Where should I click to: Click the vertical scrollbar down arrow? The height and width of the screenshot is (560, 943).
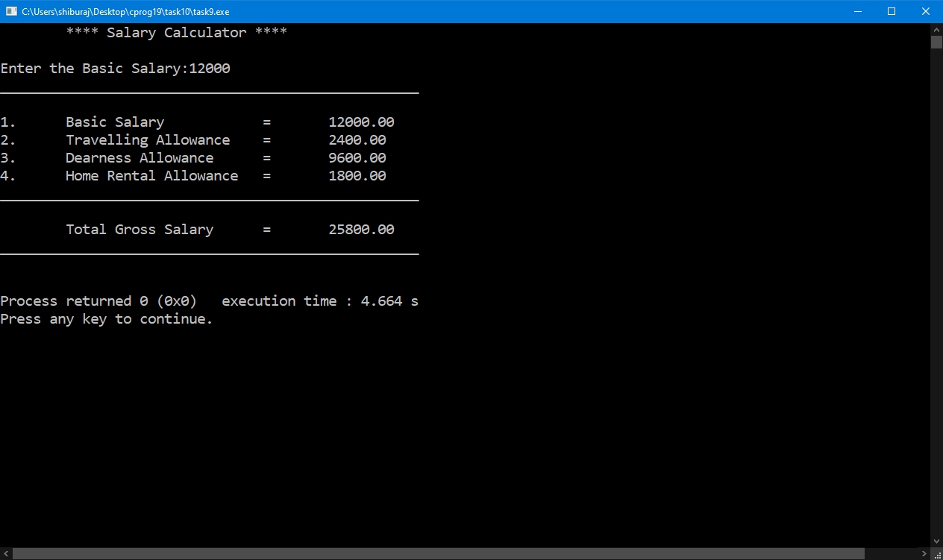click(936, 541)
